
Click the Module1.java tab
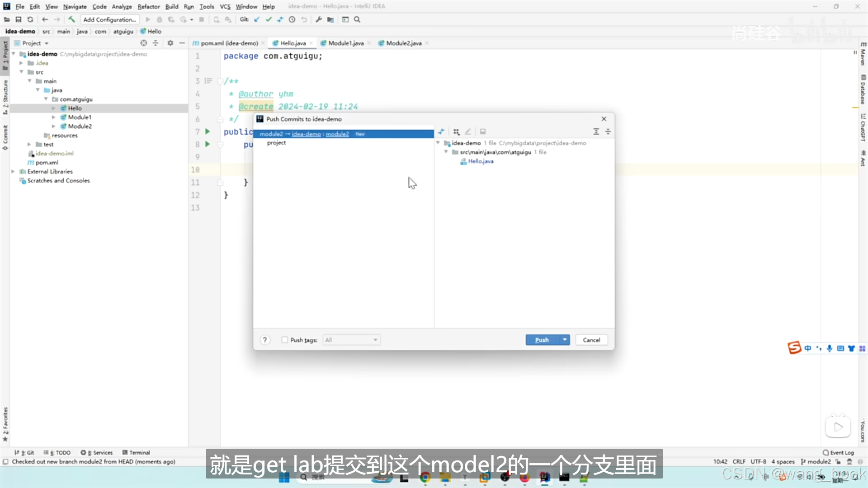[x=346, y=42]
